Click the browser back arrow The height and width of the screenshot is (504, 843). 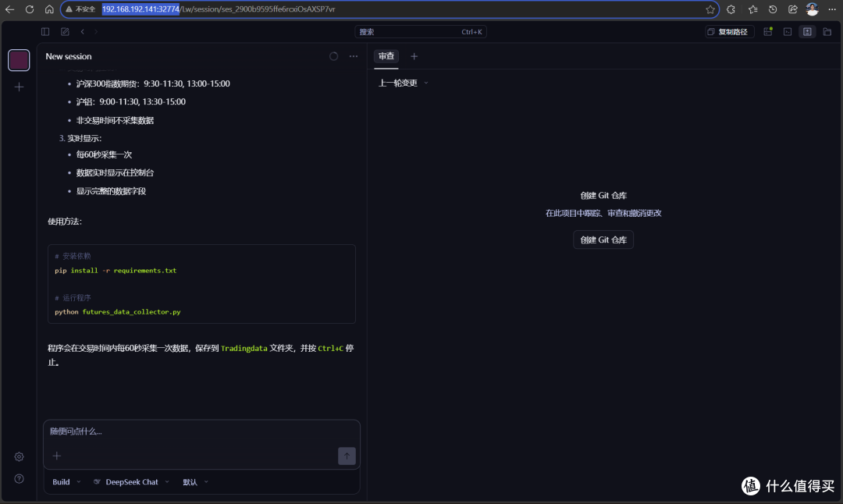[x=9, y=9]
